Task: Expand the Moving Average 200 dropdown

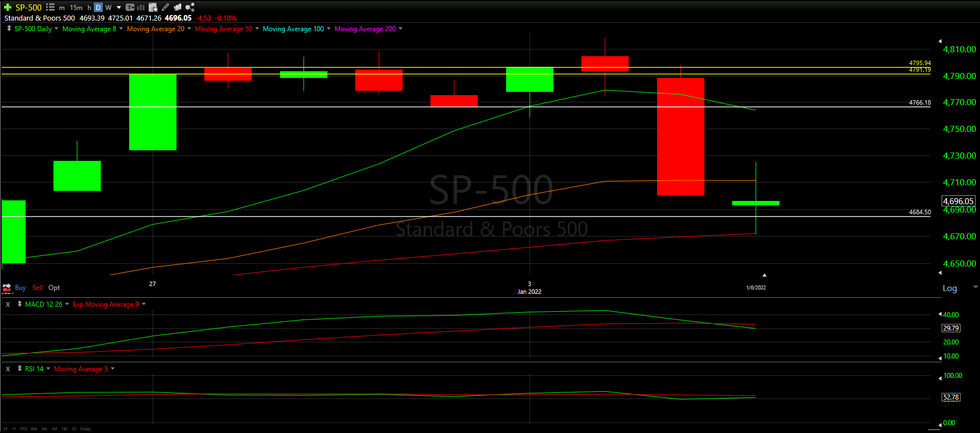Action: pos(400,28)
